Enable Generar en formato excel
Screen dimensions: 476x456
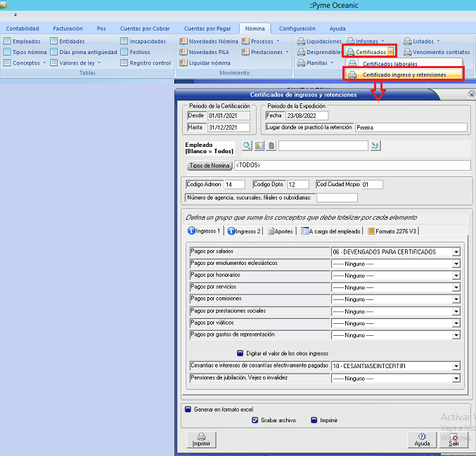click(x=188, y=410)
